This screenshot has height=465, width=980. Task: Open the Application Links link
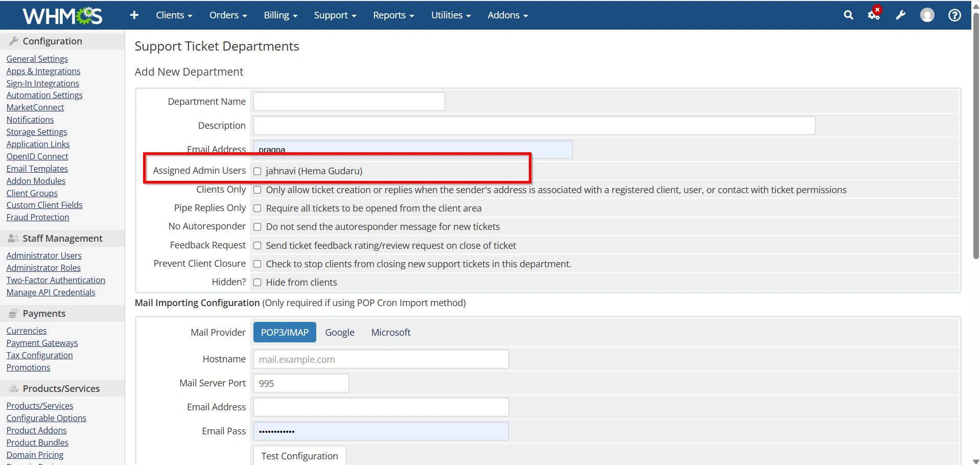(38, 144)
